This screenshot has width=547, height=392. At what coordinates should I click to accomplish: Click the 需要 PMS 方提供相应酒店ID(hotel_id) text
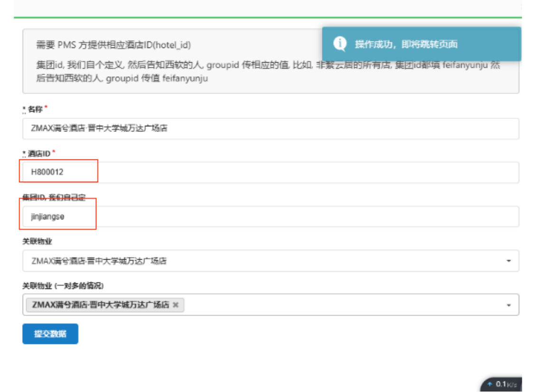coord(113,45)
